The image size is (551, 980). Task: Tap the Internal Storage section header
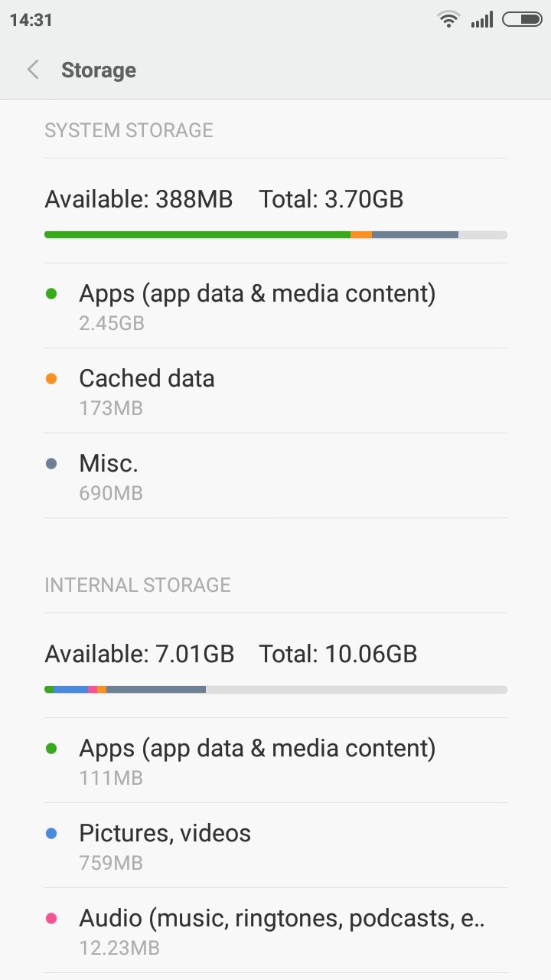[x=138, y=585]
